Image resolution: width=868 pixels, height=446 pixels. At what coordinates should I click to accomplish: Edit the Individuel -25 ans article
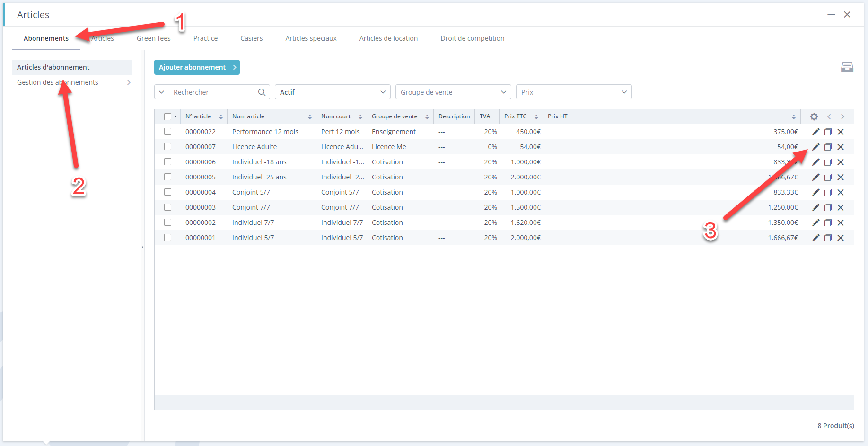pos(815,177)
